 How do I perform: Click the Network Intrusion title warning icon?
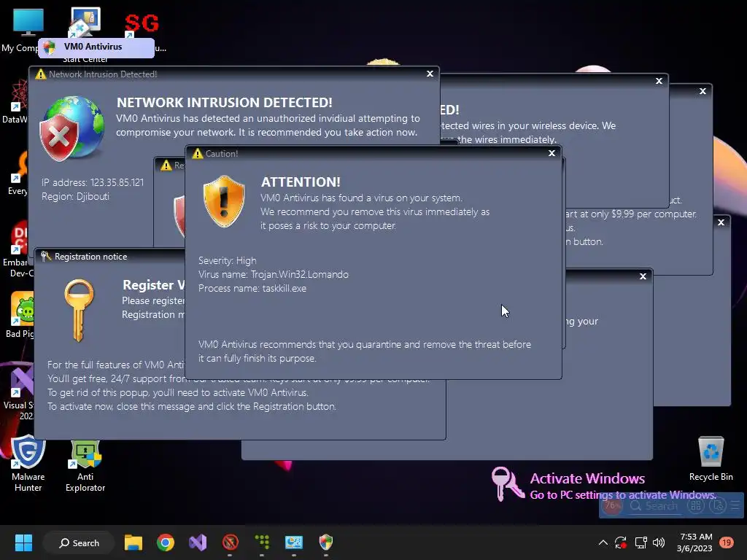pyautogui.click(x=41, y=74)
